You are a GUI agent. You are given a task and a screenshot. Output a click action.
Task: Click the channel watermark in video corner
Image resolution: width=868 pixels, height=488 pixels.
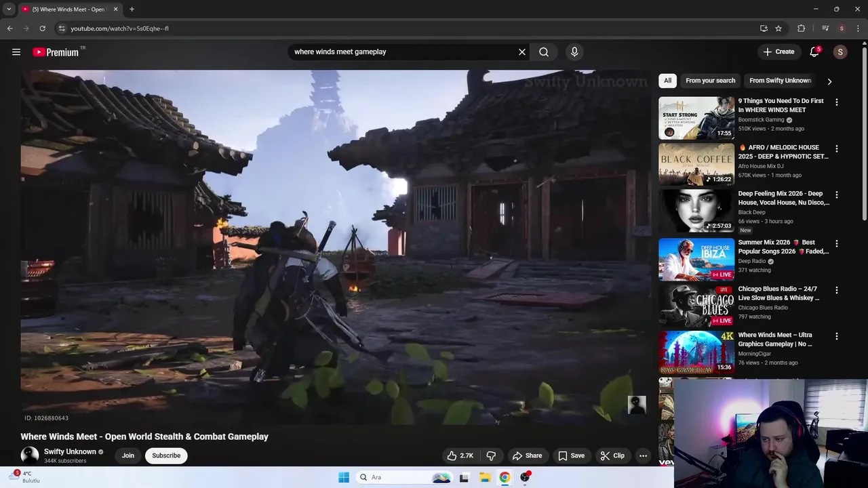click(637, 405)
